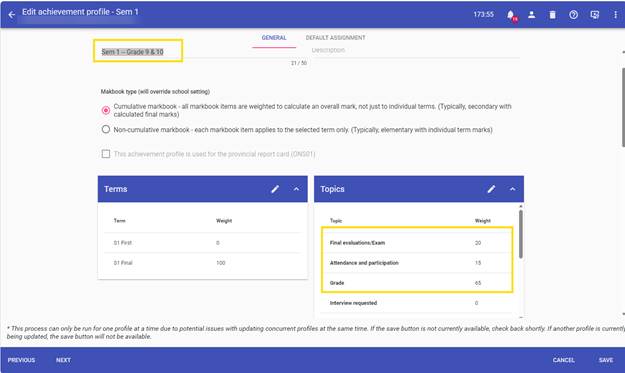
Task: Click the weight 15 for Attendance
Action: coord(478,263)
